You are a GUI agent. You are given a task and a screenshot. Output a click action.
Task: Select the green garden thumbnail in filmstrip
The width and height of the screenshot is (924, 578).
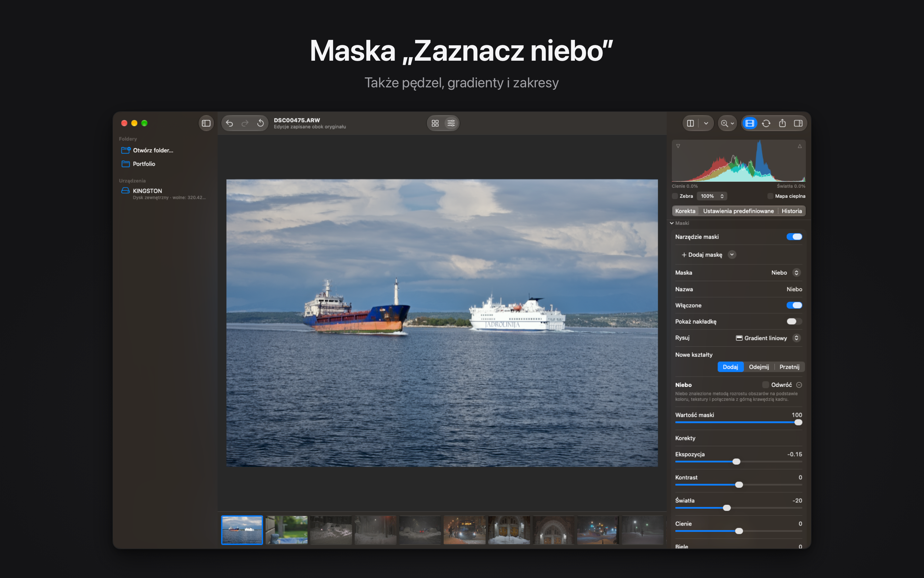click(287, 530)
